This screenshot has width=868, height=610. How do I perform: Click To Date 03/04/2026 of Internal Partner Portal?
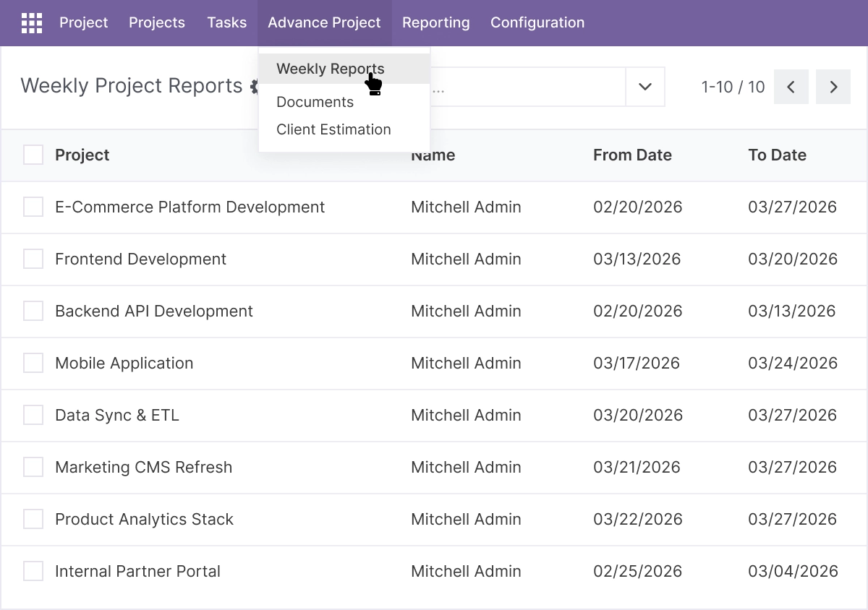793,571
